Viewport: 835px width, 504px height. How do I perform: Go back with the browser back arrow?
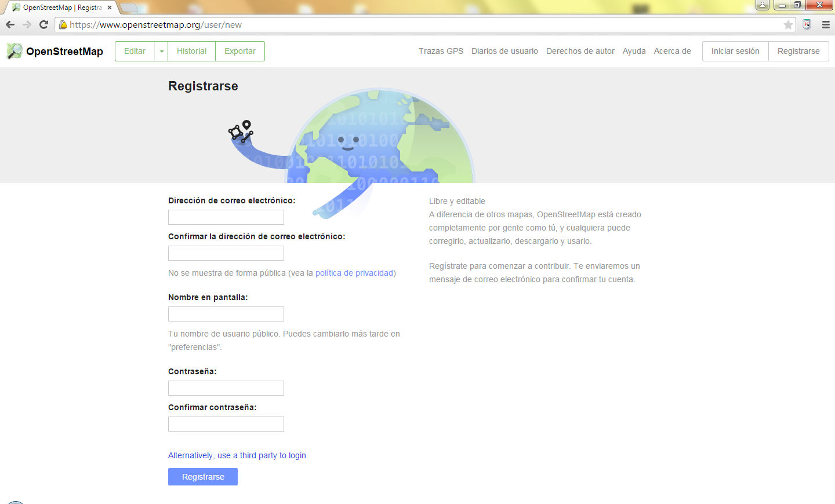(x=10, y=24)
